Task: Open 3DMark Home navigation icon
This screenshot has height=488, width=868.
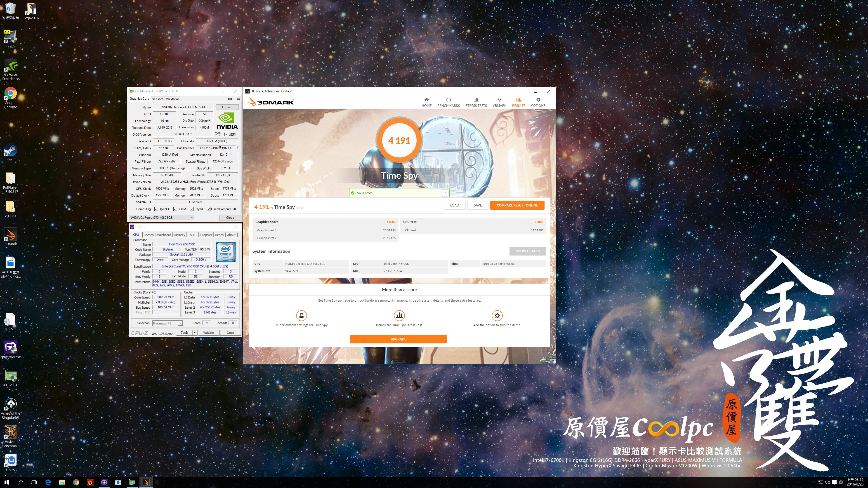Action: pos(426,100)
